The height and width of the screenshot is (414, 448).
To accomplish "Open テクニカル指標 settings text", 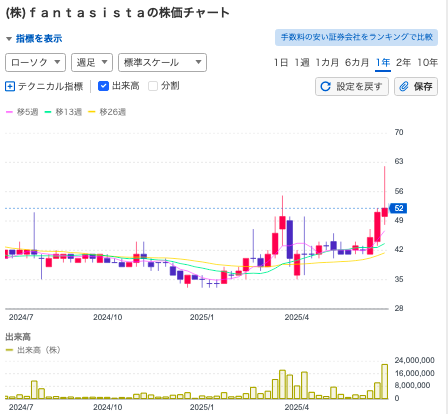I will coord(50,87).
